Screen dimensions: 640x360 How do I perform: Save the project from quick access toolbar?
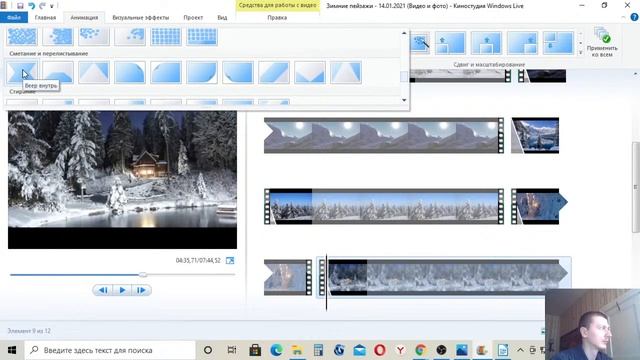click(20, 6)
